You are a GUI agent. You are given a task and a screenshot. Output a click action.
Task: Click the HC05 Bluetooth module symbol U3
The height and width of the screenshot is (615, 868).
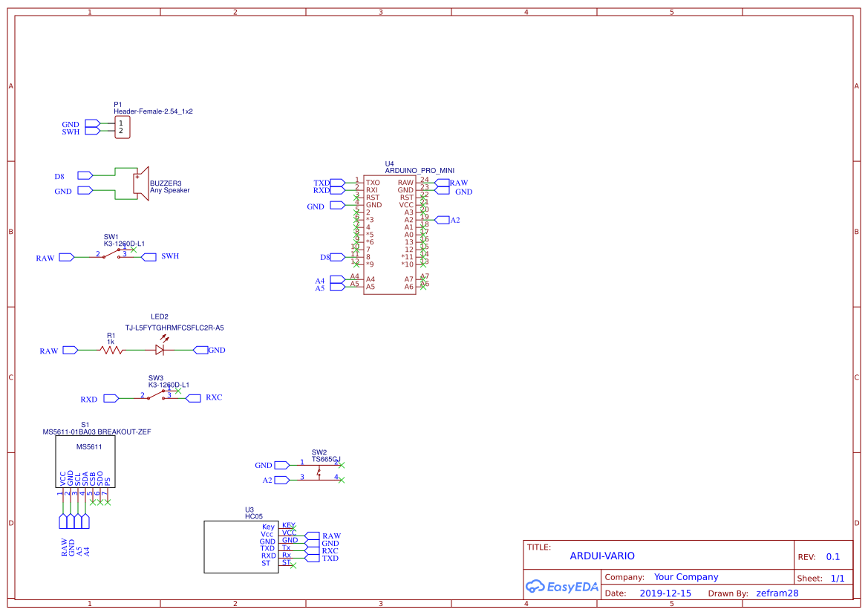[241, 546]
